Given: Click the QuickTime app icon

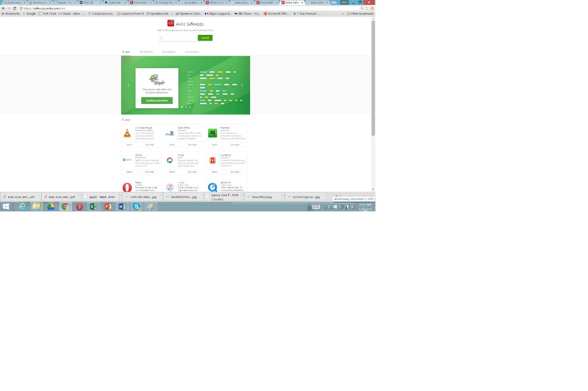Looking at the screenshot, I should click(x=212, y=187).
